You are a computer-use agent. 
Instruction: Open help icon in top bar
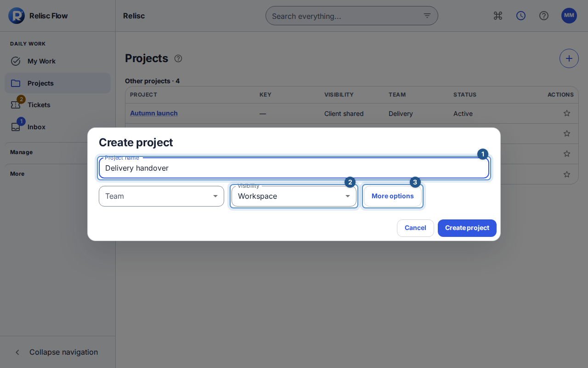544,16
